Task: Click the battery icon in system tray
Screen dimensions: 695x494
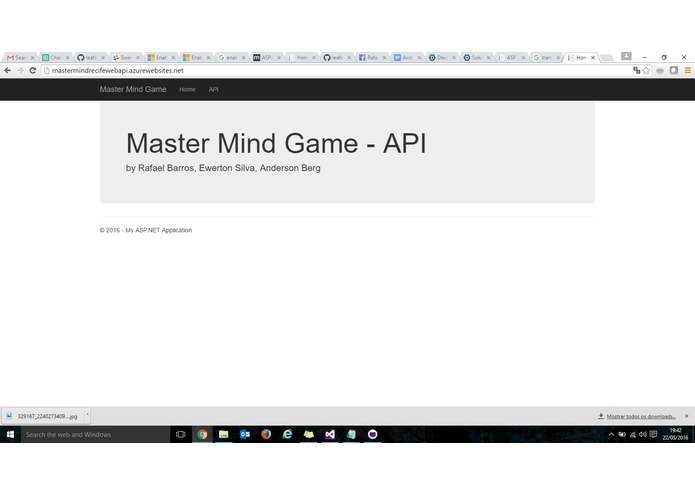Action: click(622, 434)
